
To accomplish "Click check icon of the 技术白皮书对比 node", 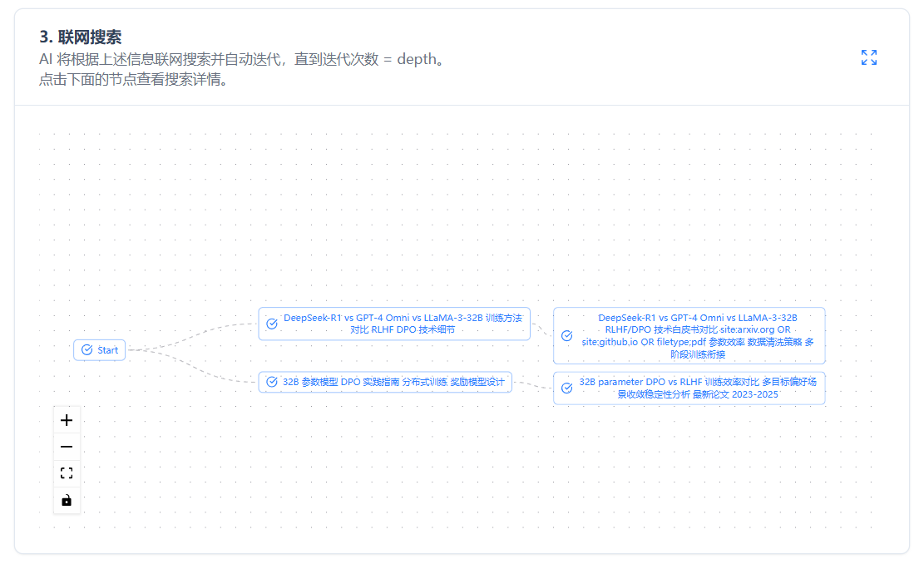I will click(567, 335).
